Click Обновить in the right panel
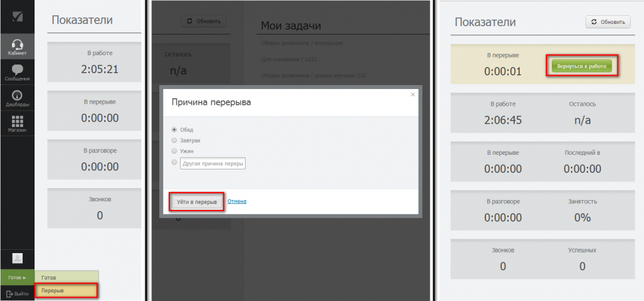Viewport: 644px width, 301px height. [x=607, y=22]
